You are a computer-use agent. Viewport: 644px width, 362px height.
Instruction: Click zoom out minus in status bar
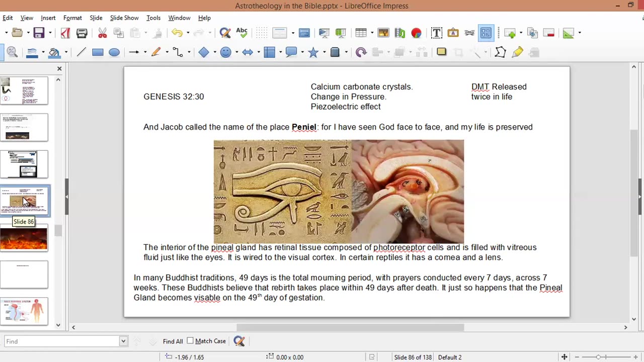[x=577, y=357]
